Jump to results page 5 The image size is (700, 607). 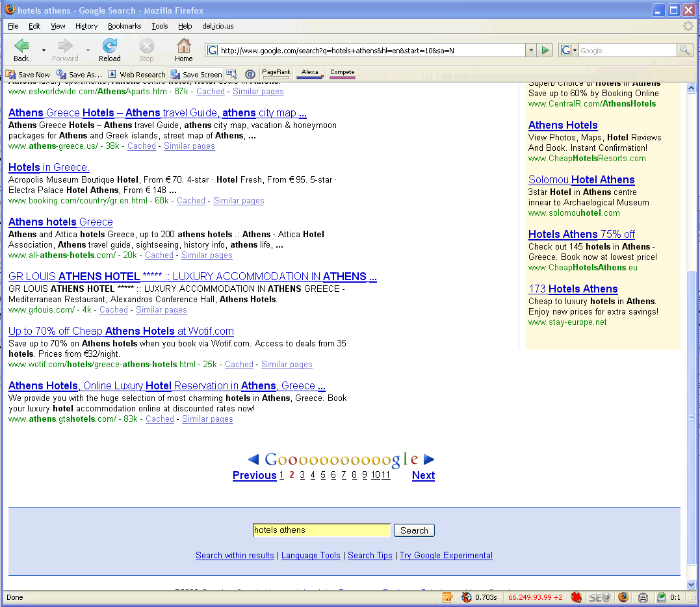pos(323,475)
